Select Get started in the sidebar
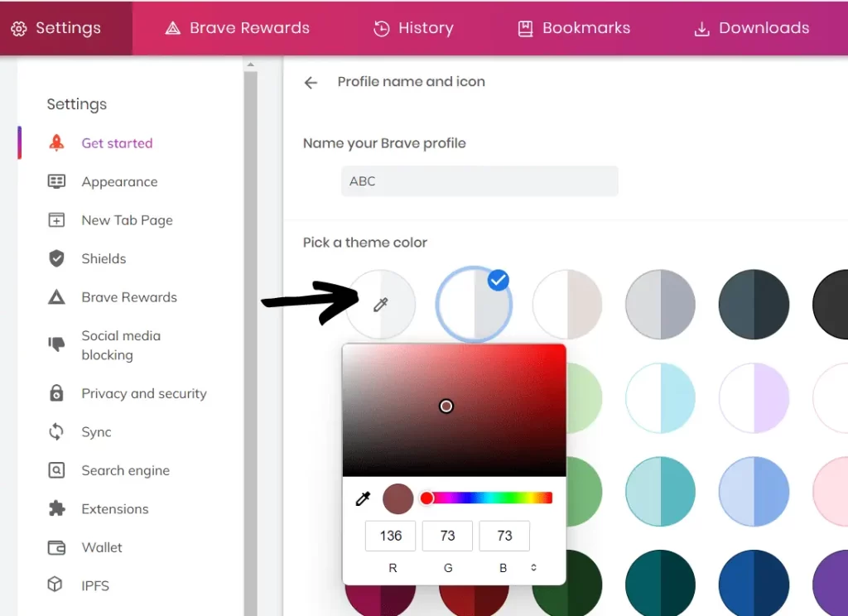This screenshot has height=616, width=848. click(x=117, y=142)
